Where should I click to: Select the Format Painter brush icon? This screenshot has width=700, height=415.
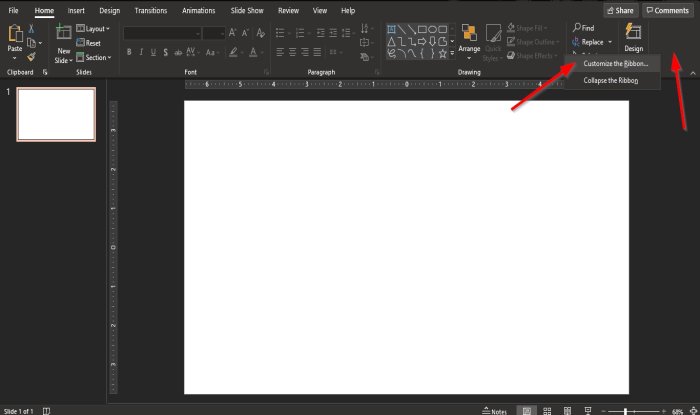tap(32, 58)
